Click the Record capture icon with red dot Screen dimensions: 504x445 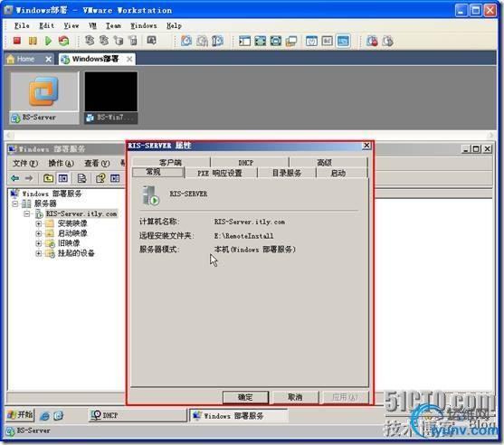pos(372,41)
